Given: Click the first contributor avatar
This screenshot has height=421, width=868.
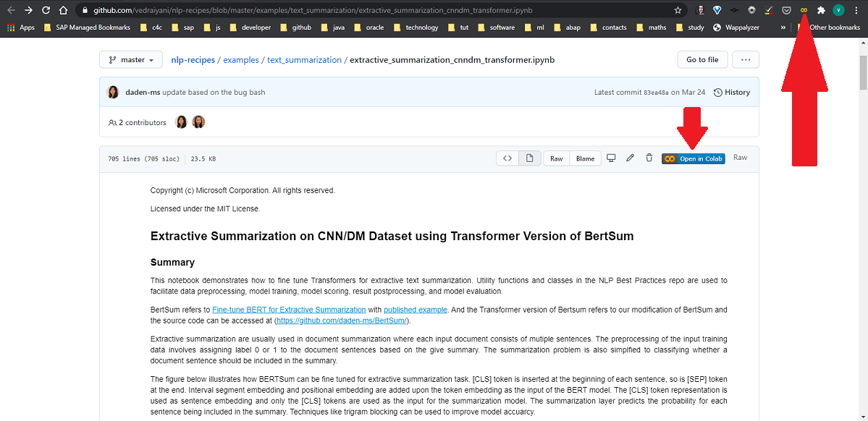Looking at the screenshot, I should click(x=181, y=122).
